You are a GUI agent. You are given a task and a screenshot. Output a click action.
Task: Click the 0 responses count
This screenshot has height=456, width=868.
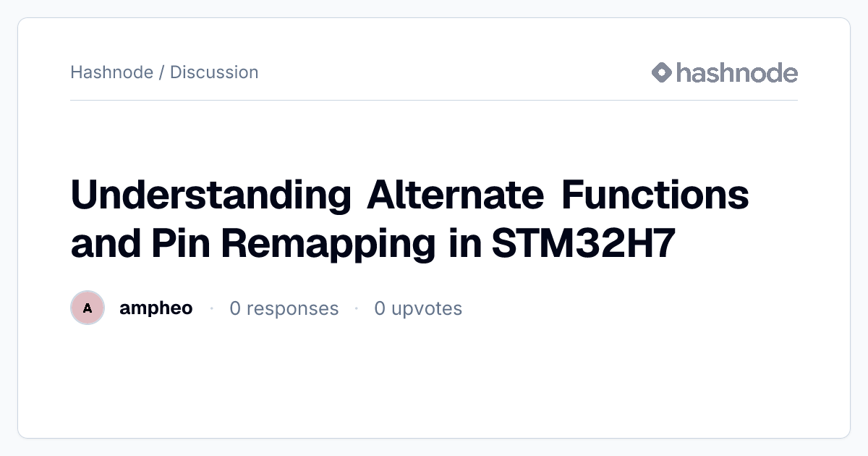point(284,308)
